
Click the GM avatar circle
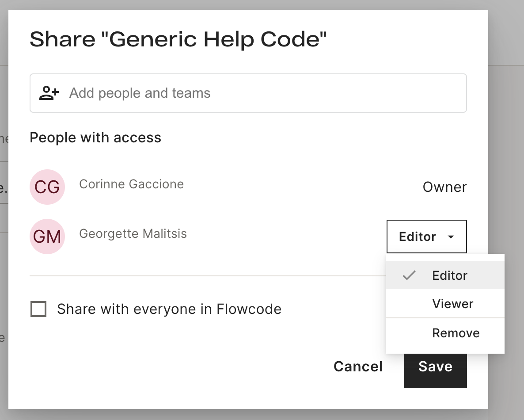click(x=47, y=237)
